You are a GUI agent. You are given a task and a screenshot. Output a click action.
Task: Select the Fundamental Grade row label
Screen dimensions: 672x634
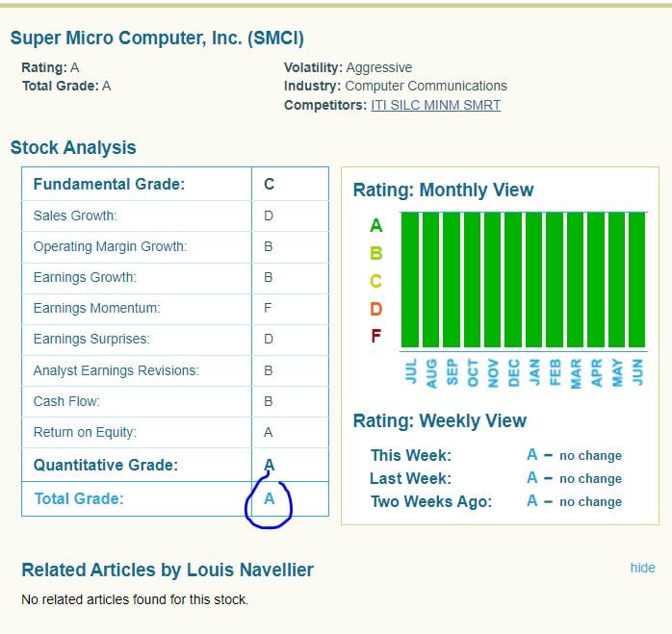(x=109, y=184)
